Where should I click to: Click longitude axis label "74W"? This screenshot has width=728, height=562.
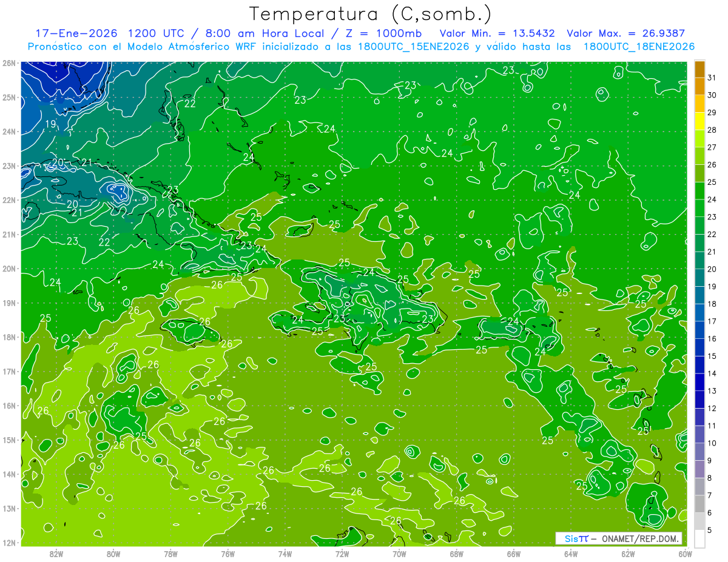click(x=285, y=554)
